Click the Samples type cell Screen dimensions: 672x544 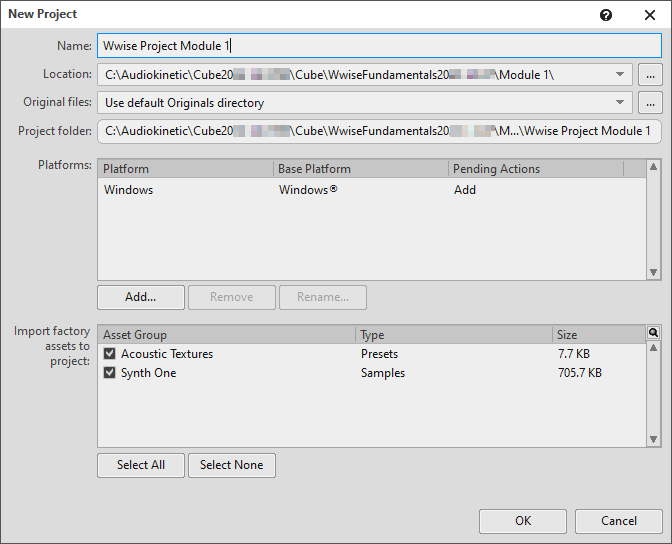(383, 373)
